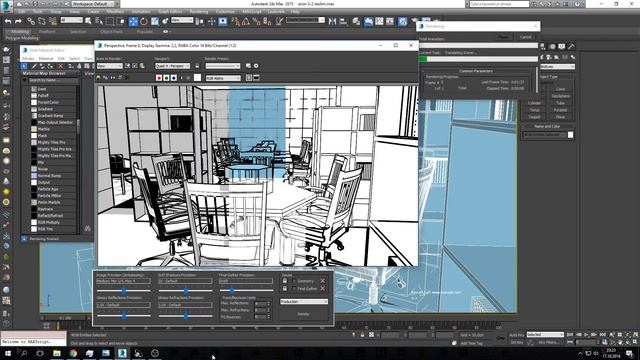Screen dimensions: 640x360
Task: Open the Modes menu in Material Editor
Action: pos(28,59)
